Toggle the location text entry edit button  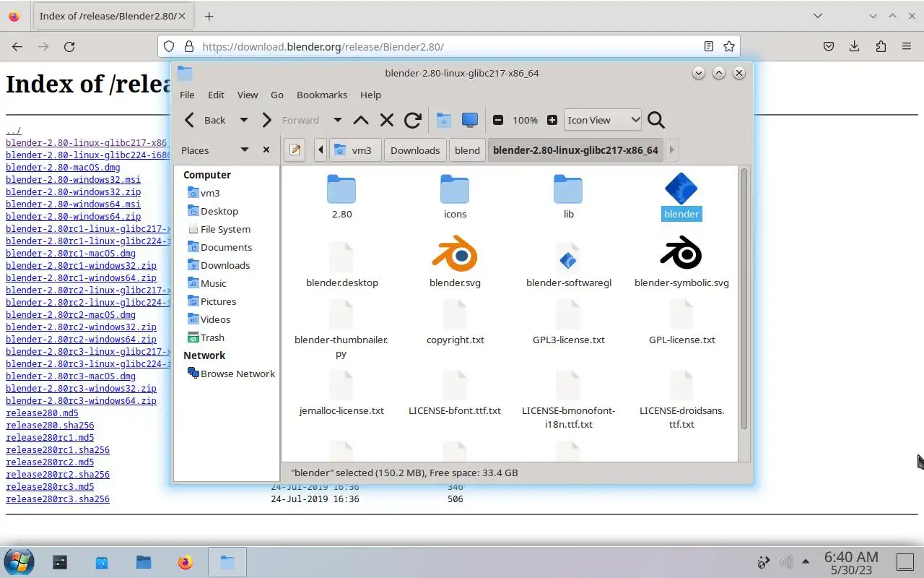point(295,150)
